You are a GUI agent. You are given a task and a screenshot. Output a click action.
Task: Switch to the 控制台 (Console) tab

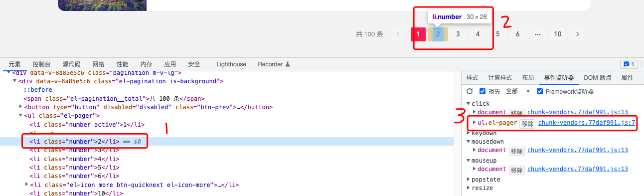click(x=41, y=64)
